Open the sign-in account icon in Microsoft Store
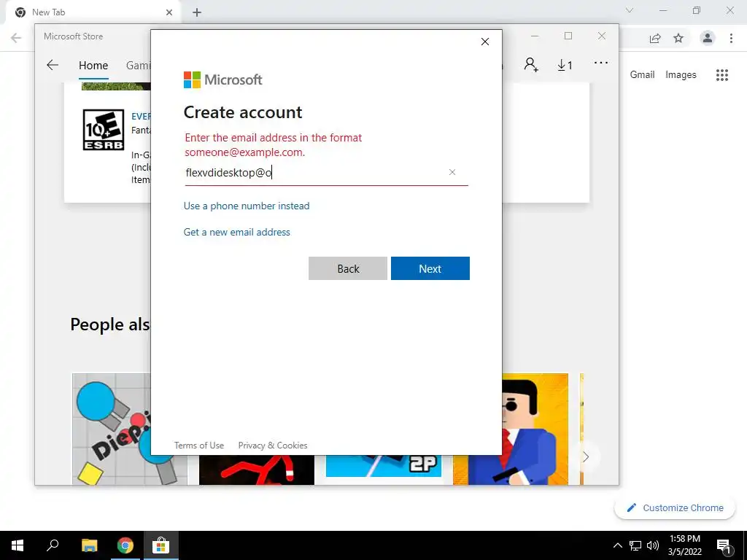The height and width of the screenshot is (560, 747). pyautogui.click(x=531, y=65)
